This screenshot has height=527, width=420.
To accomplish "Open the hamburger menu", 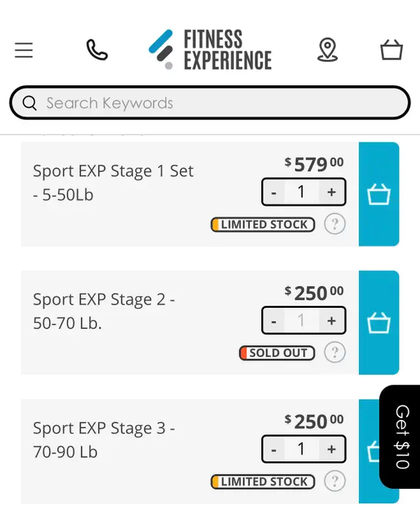I will pos(24,50).
